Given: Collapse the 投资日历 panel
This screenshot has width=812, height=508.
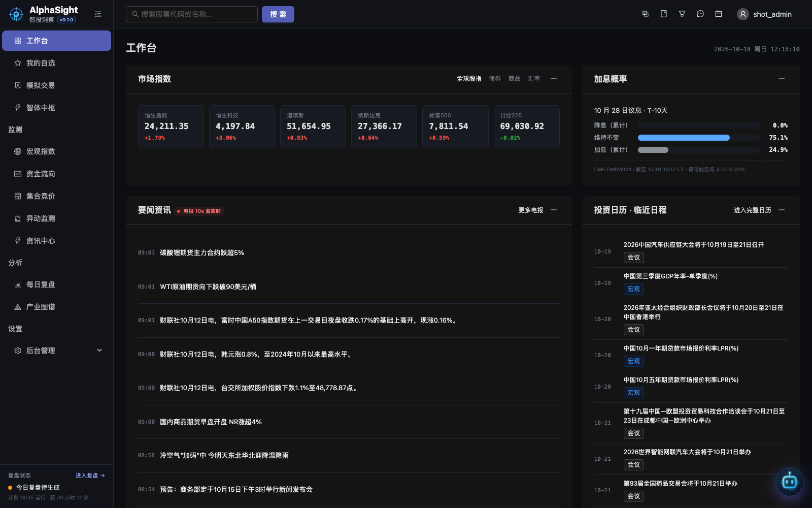Looking at the screenshot, I should point(782,210).
